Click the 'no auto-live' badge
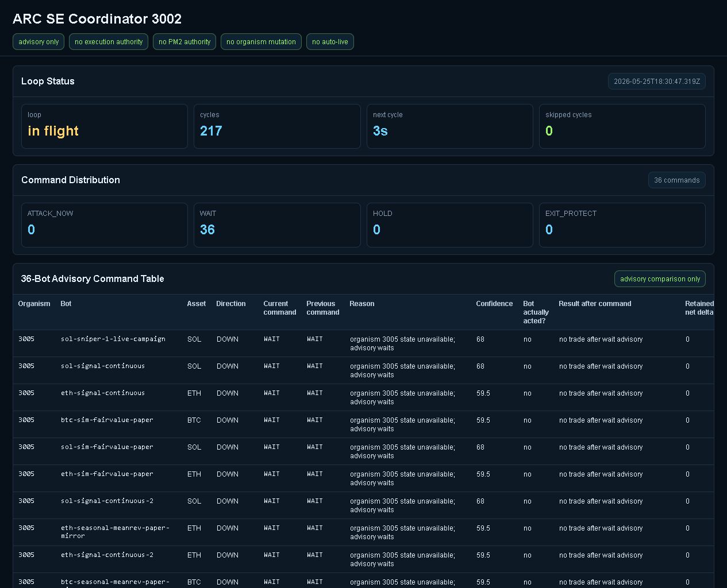This screenshot has width=727, height=588. click(x=330, y=41)
